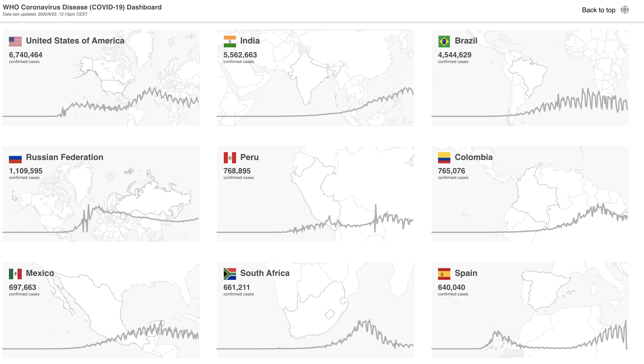Viewport: 644px width, 364px height.
Task: Click the Russian Federation map card
Action: point(101,194)
